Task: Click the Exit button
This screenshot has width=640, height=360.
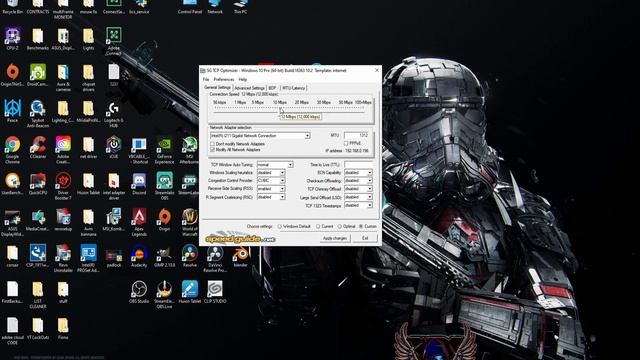Action: 365,238
